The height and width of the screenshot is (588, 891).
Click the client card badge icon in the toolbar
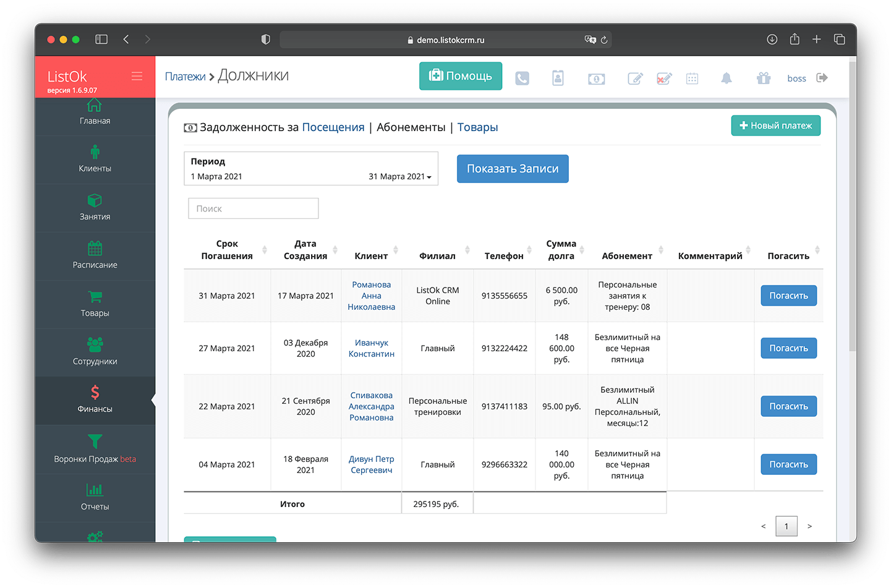[558, 78]
